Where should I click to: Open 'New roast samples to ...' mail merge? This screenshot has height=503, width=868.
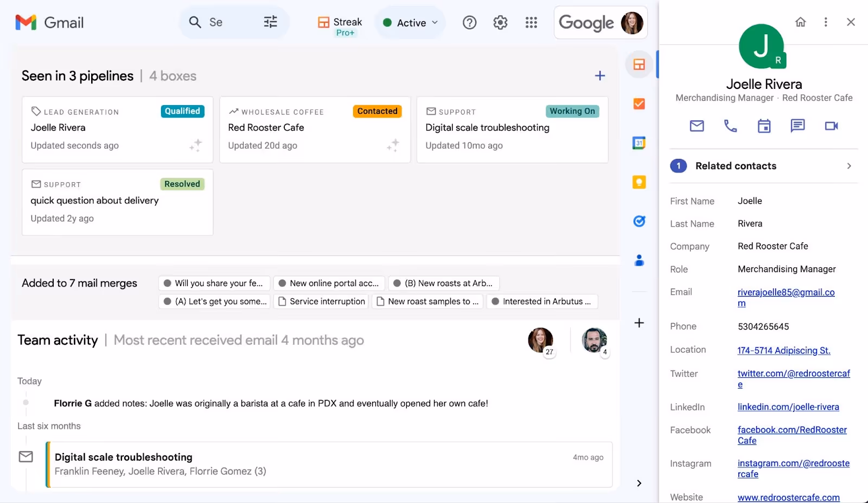(x=427, y=301)
